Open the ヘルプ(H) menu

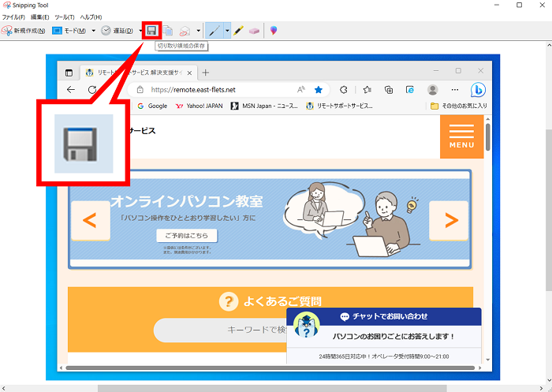click(91, 17)
